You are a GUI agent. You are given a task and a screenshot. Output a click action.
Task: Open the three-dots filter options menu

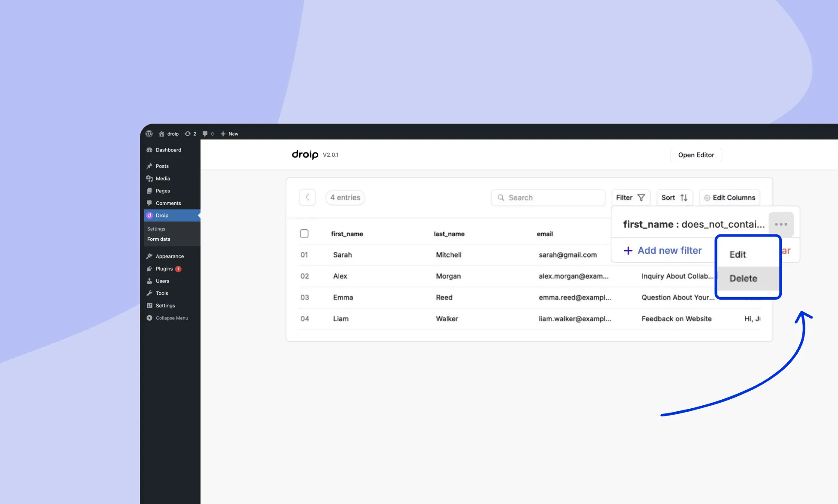(781, 224)
